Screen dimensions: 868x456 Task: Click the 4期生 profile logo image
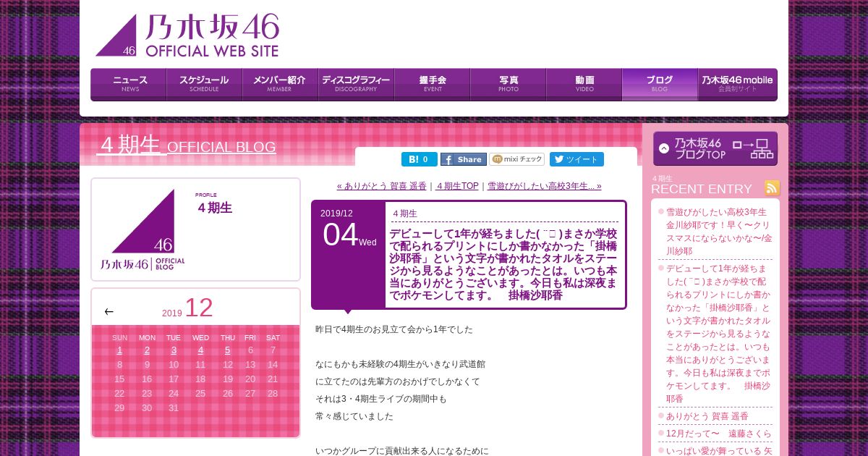pos(143,229)
